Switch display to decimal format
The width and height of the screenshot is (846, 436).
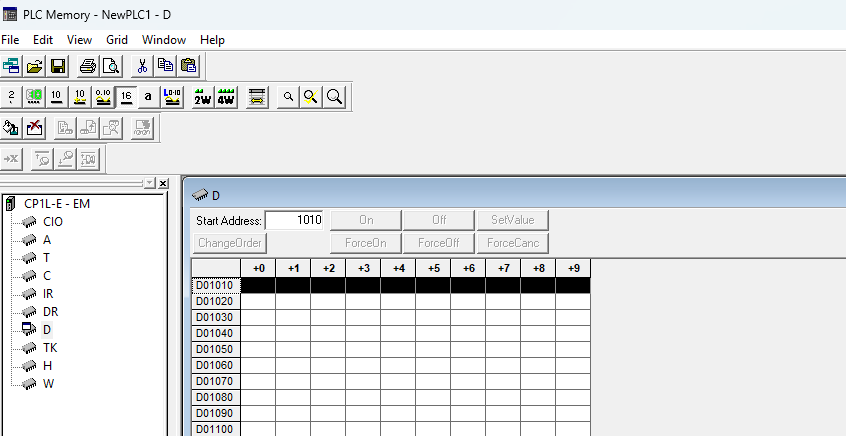pos(57,97)
